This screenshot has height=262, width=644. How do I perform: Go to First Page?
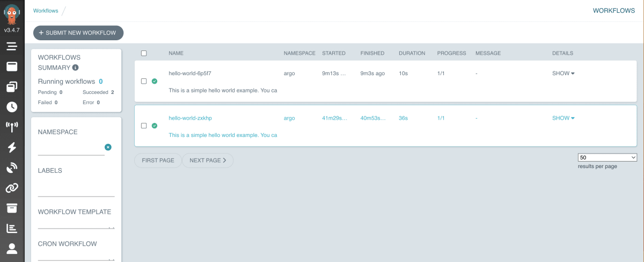[x=158, y=160]
